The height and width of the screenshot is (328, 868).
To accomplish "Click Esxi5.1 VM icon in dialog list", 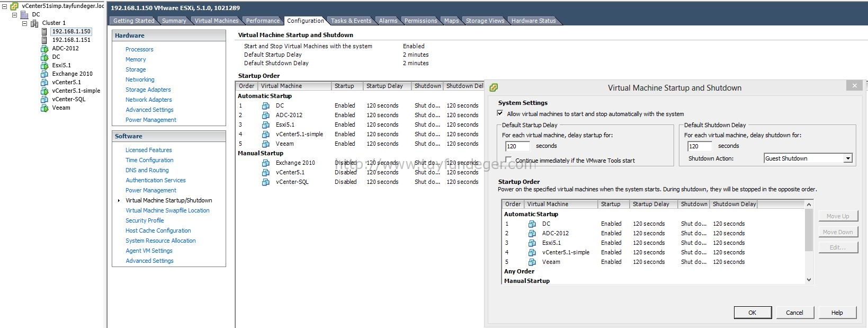I will pos(532,243).
